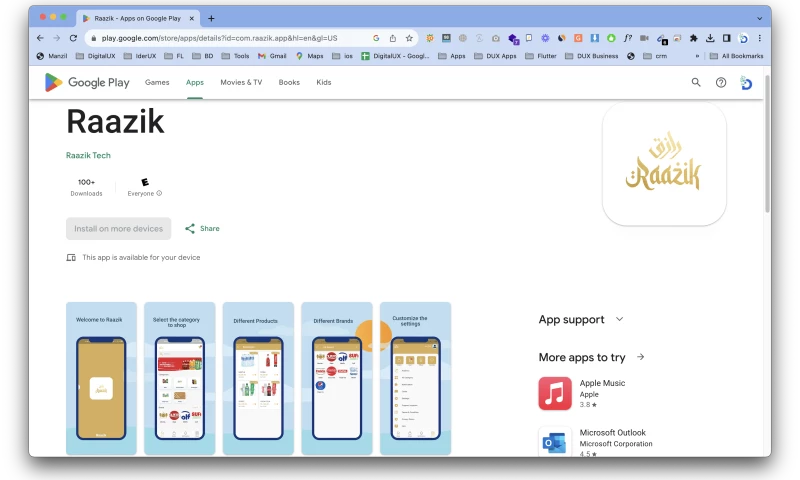
Task: Open the Kids tab
Action: (x=324, y=82)
